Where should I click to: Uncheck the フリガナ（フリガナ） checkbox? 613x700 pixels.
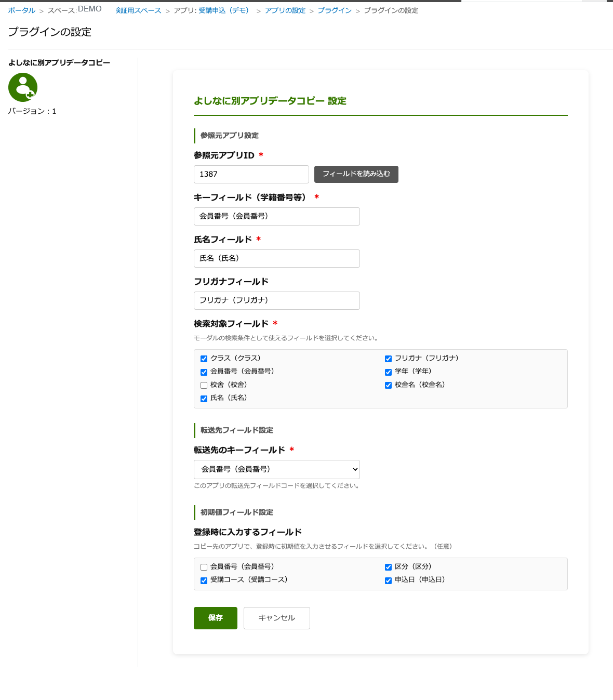click(x=388, y=359)
